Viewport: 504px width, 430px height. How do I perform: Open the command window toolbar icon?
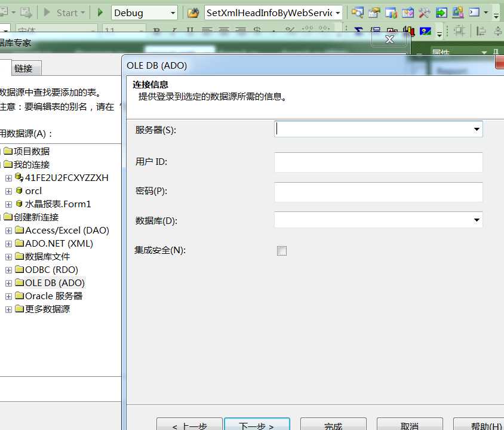click(474, 13)
